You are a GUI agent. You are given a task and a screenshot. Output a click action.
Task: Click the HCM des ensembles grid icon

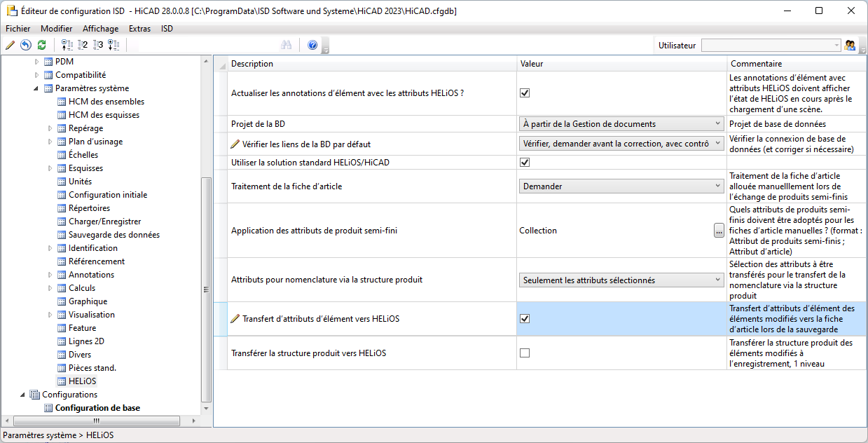click(x=62, y=102)
